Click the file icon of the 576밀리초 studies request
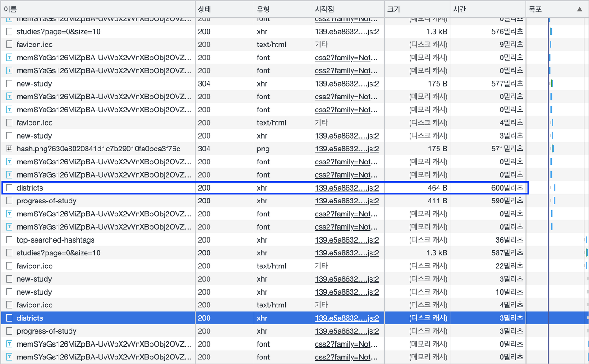Viewport: 589px width, 364px height. click(x=9, y=32)
